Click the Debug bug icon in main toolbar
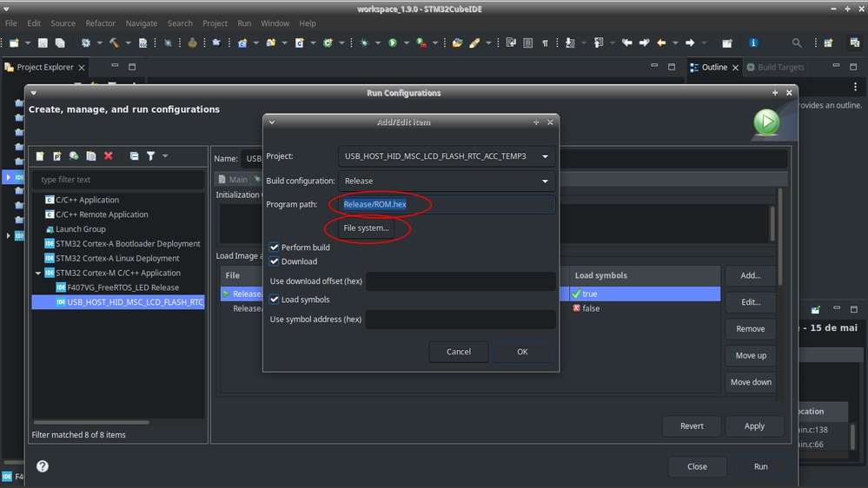 click(x=364, y=43)
